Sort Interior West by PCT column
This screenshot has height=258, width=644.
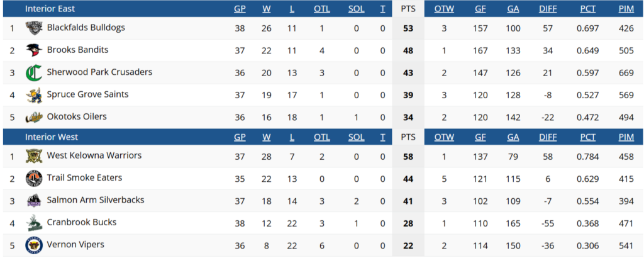tap(588, 137)
